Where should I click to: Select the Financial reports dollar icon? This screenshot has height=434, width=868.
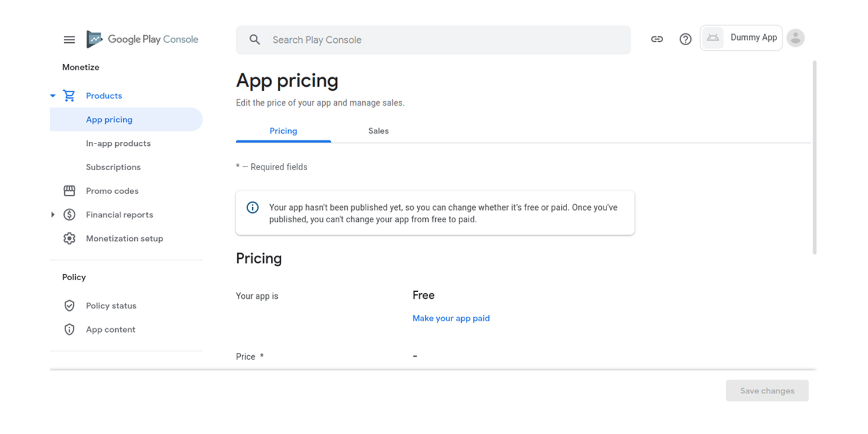coord(69,214)
